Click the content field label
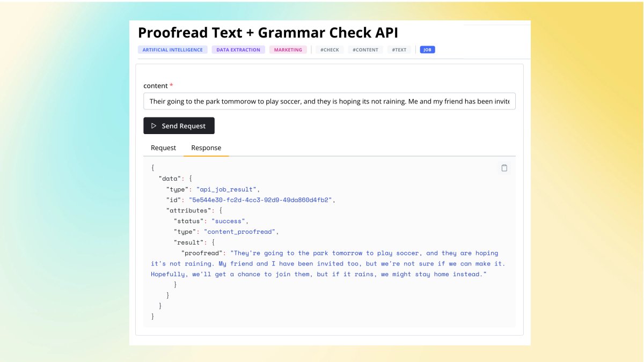 [156, 86]
